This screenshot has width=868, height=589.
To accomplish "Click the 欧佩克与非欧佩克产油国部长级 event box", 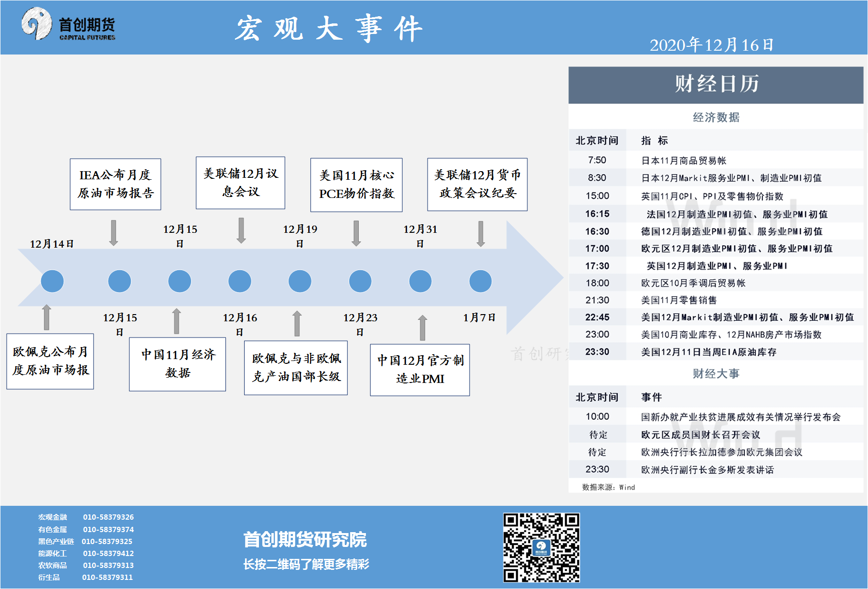I will tap(296, 368).
